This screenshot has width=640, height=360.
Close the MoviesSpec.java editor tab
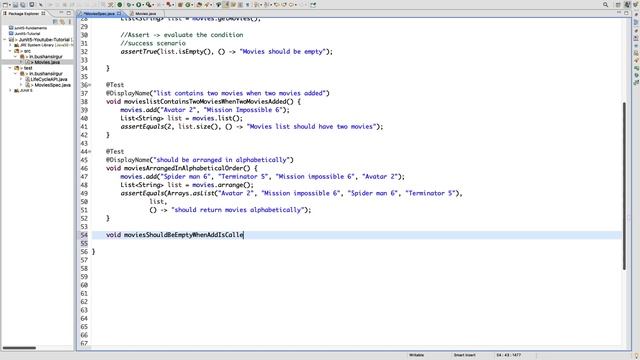(119, 13)
